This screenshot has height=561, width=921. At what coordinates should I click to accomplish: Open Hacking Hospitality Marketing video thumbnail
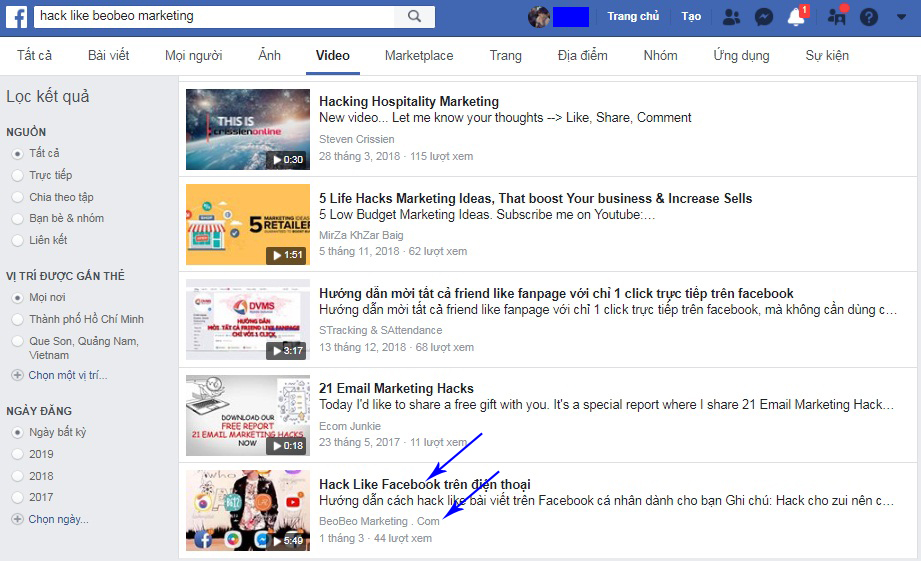[248, 129]
